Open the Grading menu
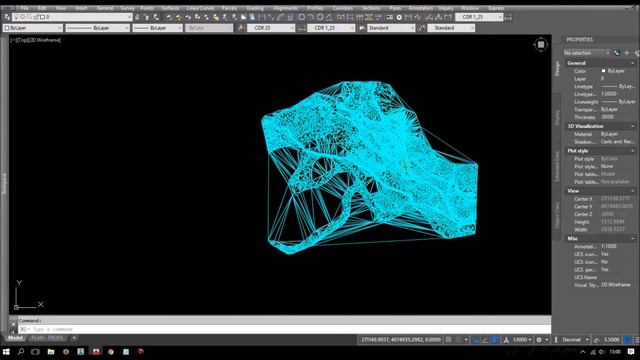This screenshot has height=360, width=640. click(x=255, y=8)
